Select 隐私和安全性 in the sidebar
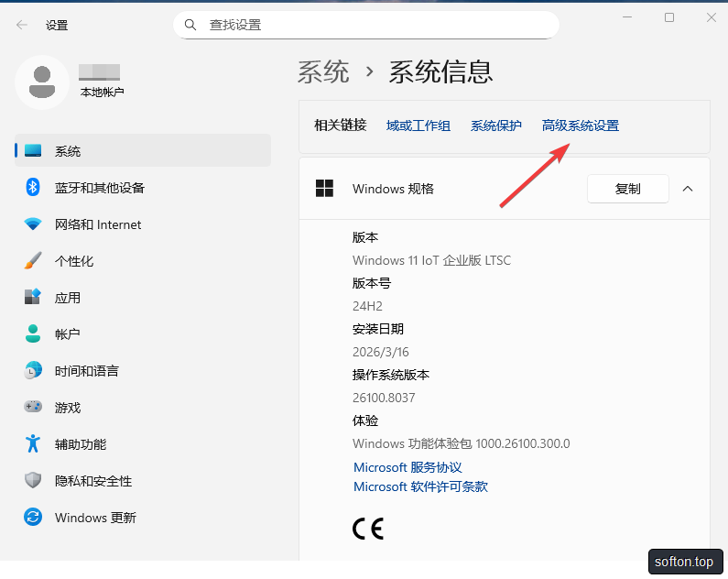The width and height of the screenshot is (728, 579). point(143,480)
